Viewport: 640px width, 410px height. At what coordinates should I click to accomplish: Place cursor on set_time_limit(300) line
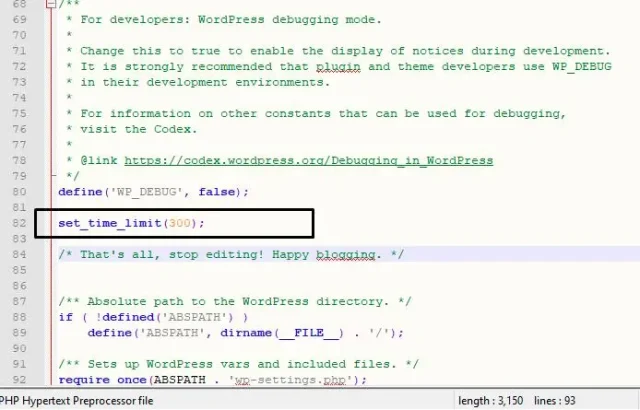click(x=135, y=223)
